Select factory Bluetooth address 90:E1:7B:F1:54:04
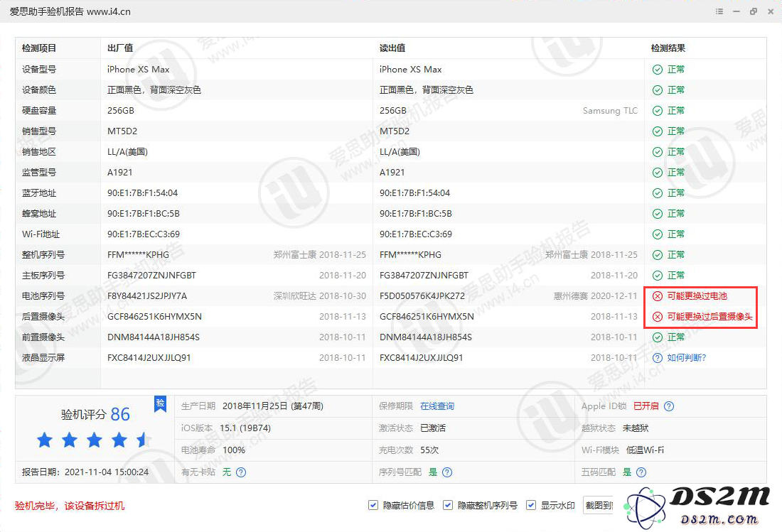The height and width of the screenshot is (532, 782). [x=143, y=192]
